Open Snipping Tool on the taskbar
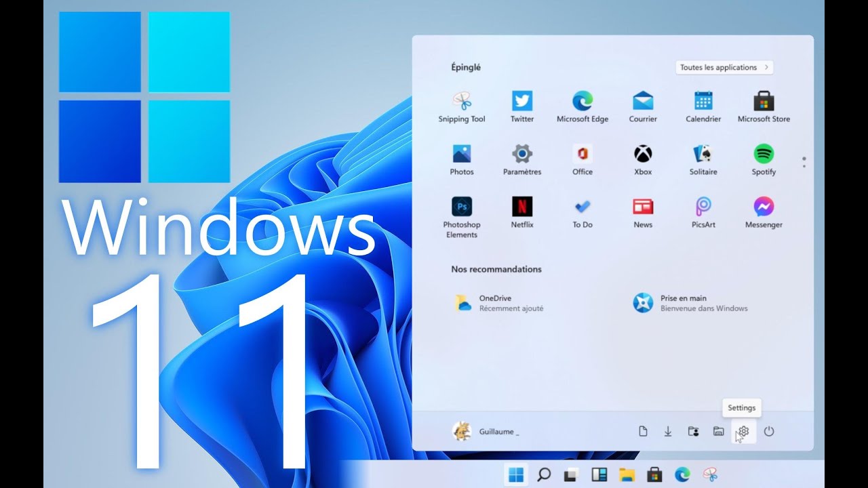Image resolution: width=868 pixels, height=488 pixels. 709,474
